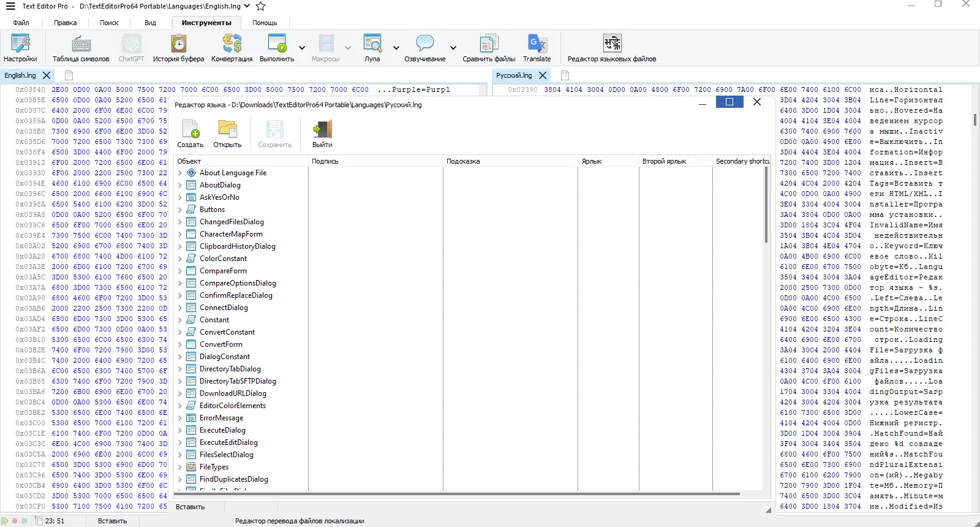Image resolution: width=980 pixels, height=527 pixels.
Task: Click the Макросы toolbar icon
Action: click(x=325, y=48)
